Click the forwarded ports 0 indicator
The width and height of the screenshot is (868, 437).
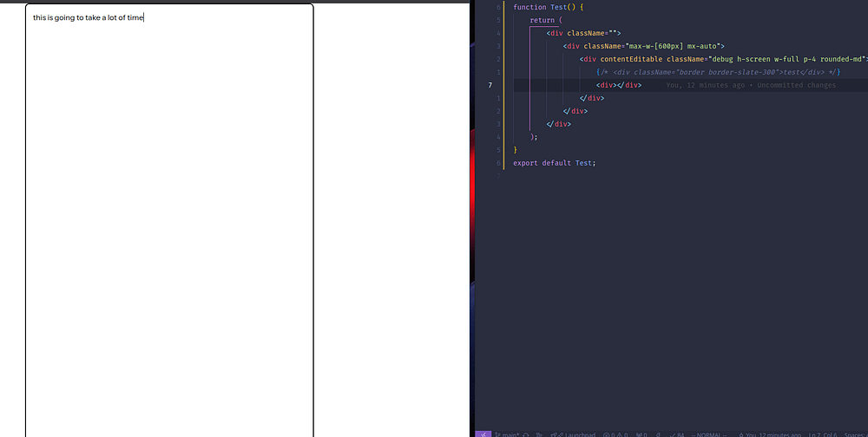pyautogui.click(x=641, y=434)
